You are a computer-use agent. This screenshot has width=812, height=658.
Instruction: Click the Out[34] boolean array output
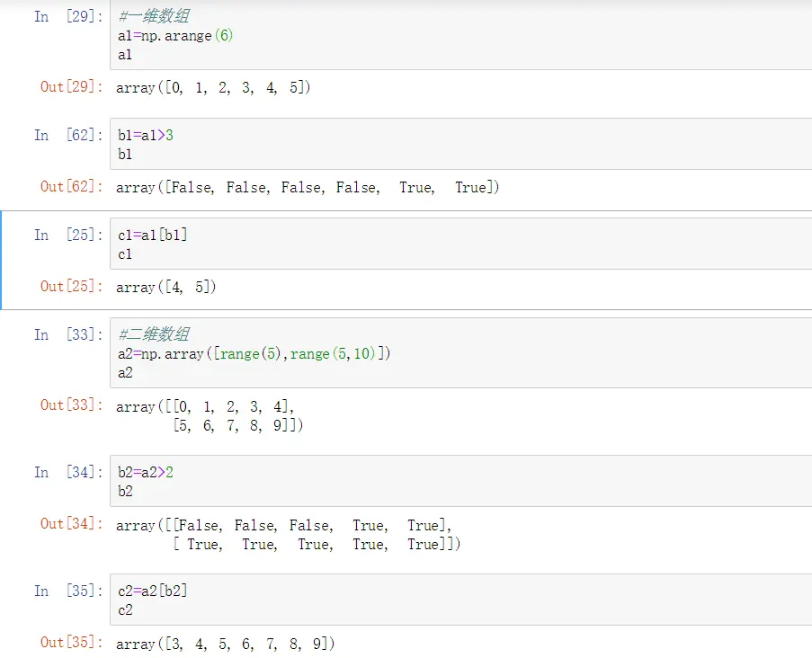point(288,535)
